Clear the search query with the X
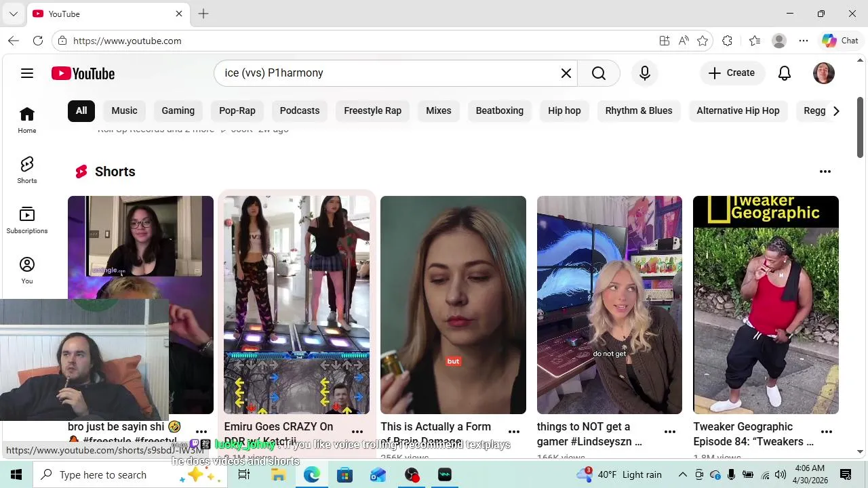The image size is (868, 488). pyautogui.click(x=566, y=73)
